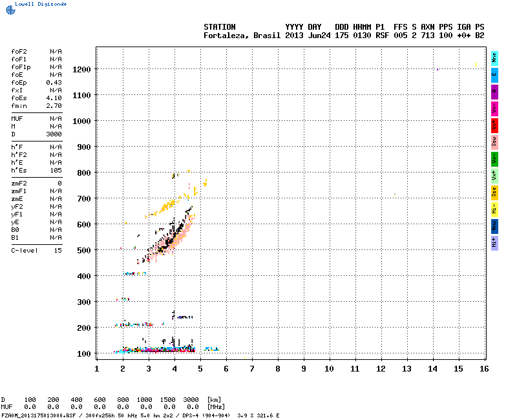The height and width of the screenshot is (420, 517).
Task: Click the 10 MHz frequency axis label
Action: (x=329, y=369)
